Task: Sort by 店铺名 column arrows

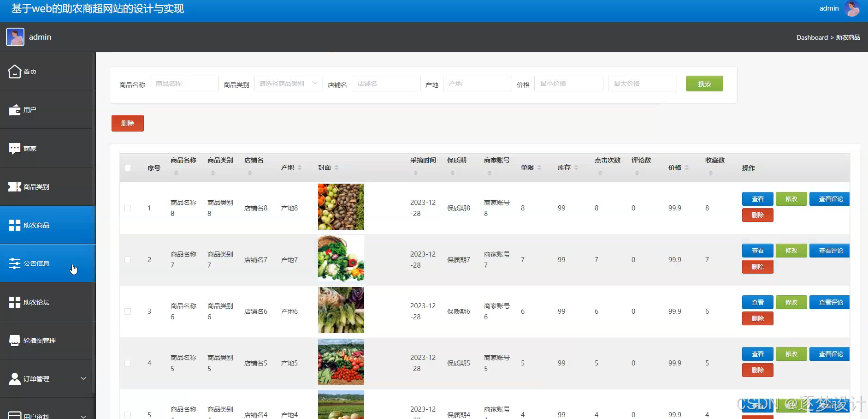Action: pyautogui.click(x=250, y=173)
